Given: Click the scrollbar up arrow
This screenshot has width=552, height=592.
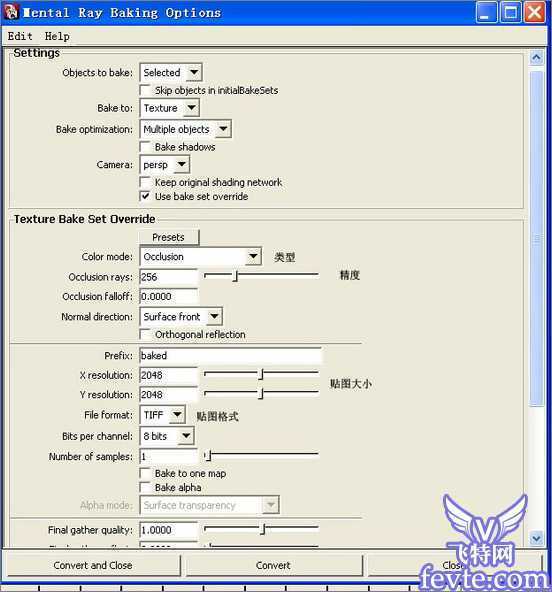Looking at the screenshot, I should click(x=537, y=58).
